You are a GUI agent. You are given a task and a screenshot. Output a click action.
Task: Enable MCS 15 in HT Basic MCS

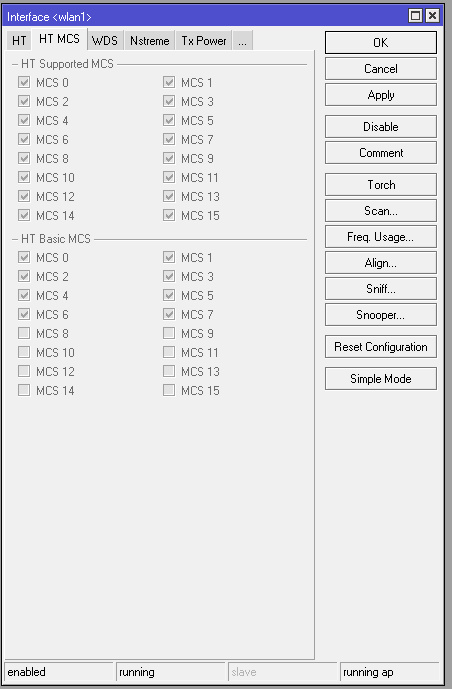[x=169, y=390]
